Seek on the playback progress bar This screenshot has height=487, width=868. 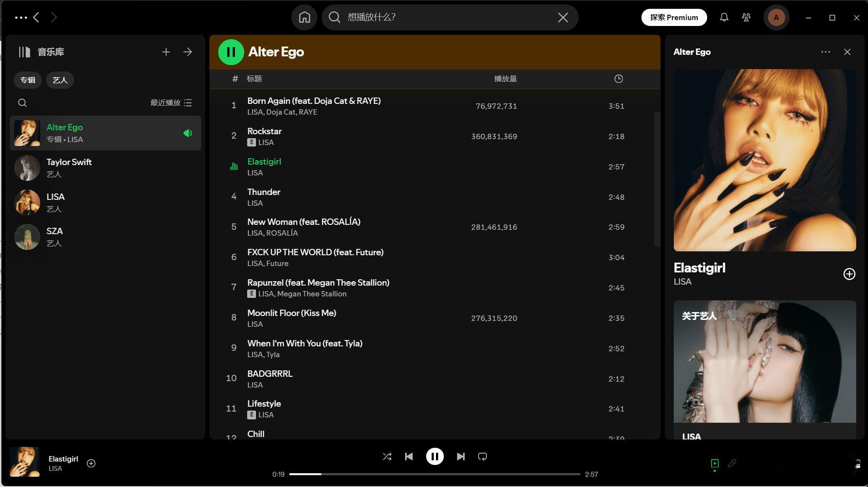[x=435, y=474]
